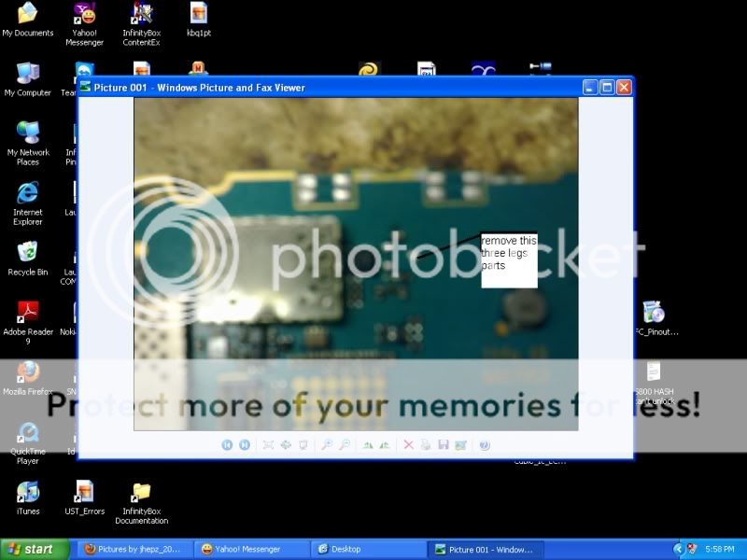
Task: Select iTunes desktop shortcut
Action: (x=28, y=495)
